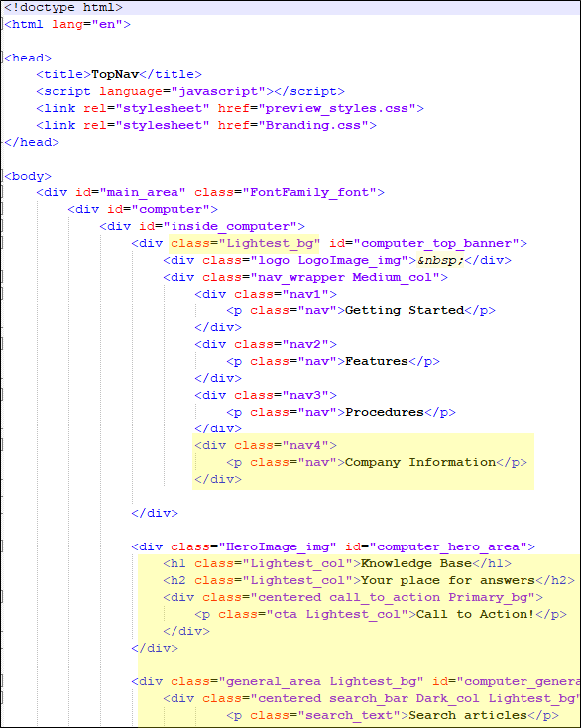Click the Company Information text

tap(420, 462)
